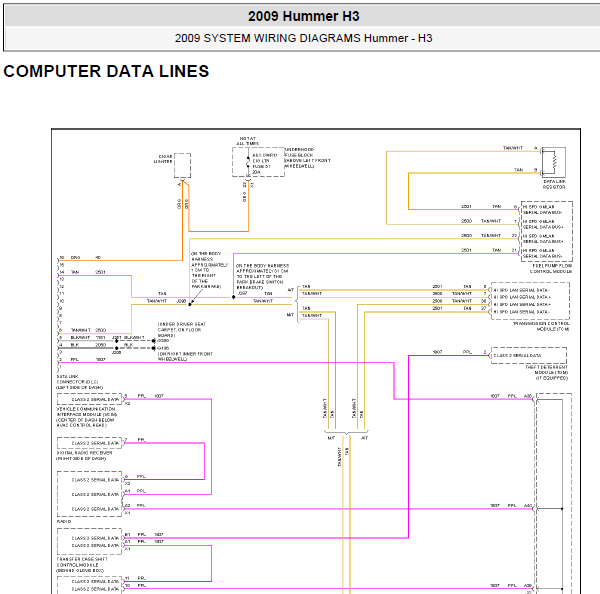Click the 'FUEL PUMP FLOW CONTROL MODULE' label

point(551,269)
